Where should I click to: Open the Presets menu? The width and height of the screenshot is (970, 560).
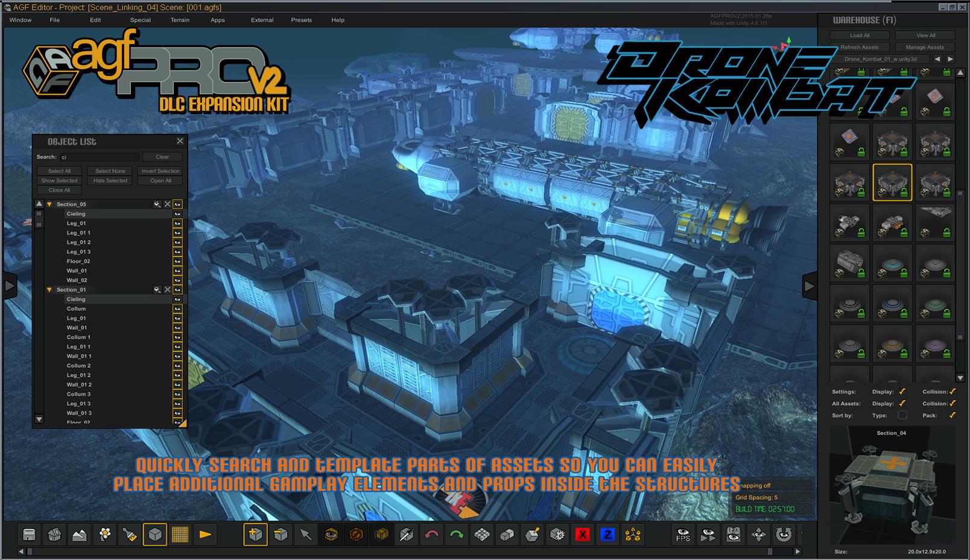[301, 20]
